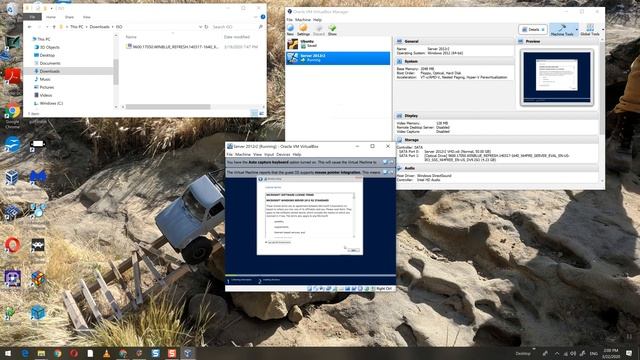This screenshot has height=360, width=640.
Task: Check the accept license terms checkbox
Action: [267, 242]
